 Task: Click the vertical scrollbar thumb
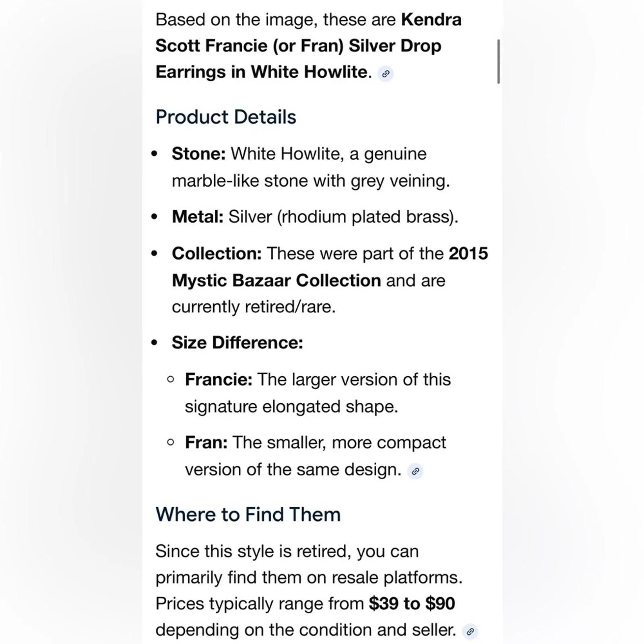pyautogui.click(x=499, y=62)
